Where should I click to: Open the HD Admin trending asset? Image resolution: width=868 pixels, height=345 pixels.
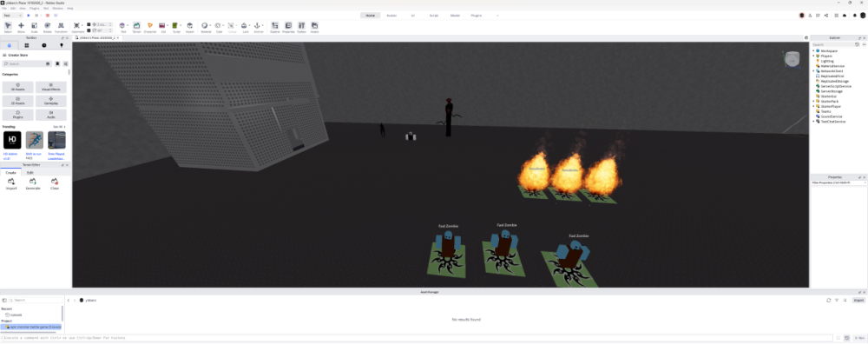[12, 140]
